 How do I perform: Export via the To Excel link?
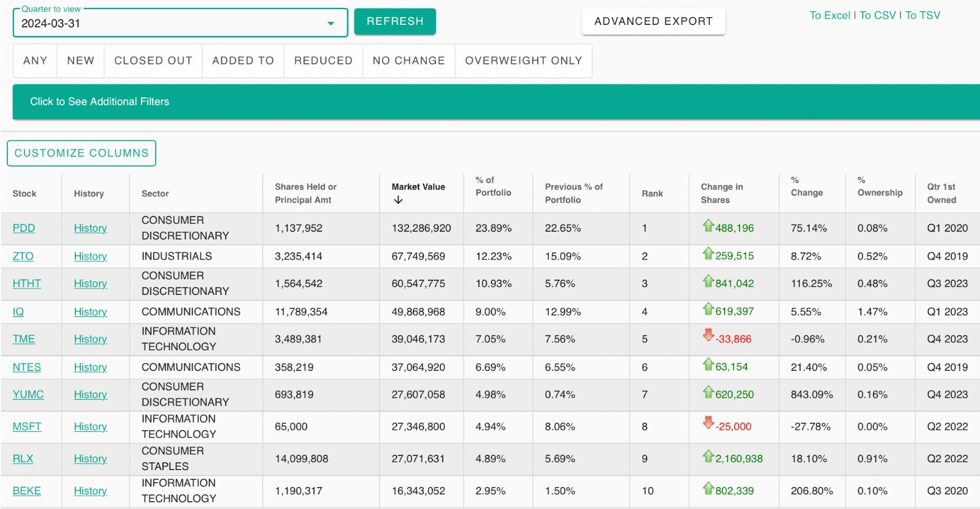[x=830, y=15]
